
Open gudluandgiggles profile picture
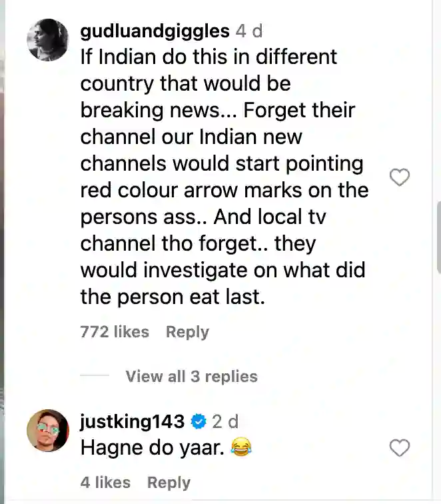click(x=47, y=40)
